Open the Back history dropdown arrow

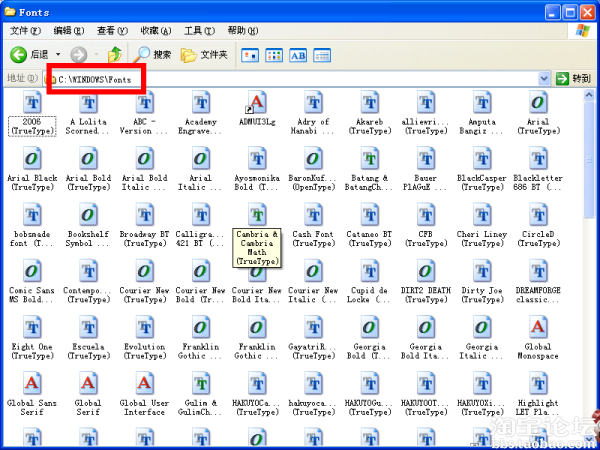58,55
